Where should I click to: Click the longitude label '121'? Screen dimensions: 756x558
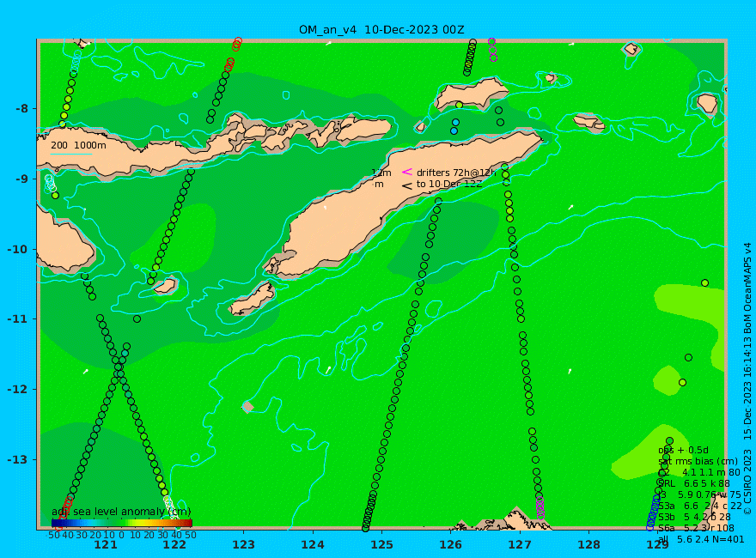click(105, 545)
